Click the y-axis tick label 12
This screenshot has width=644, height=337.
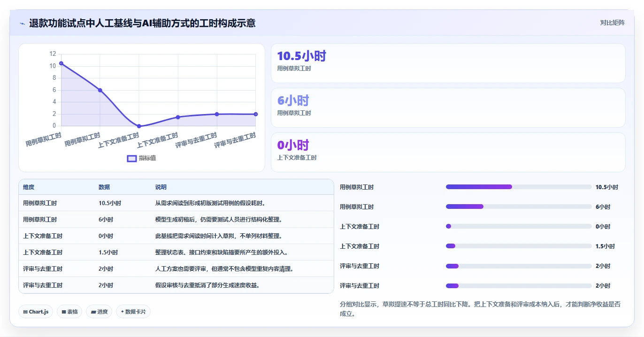point(53,54)
